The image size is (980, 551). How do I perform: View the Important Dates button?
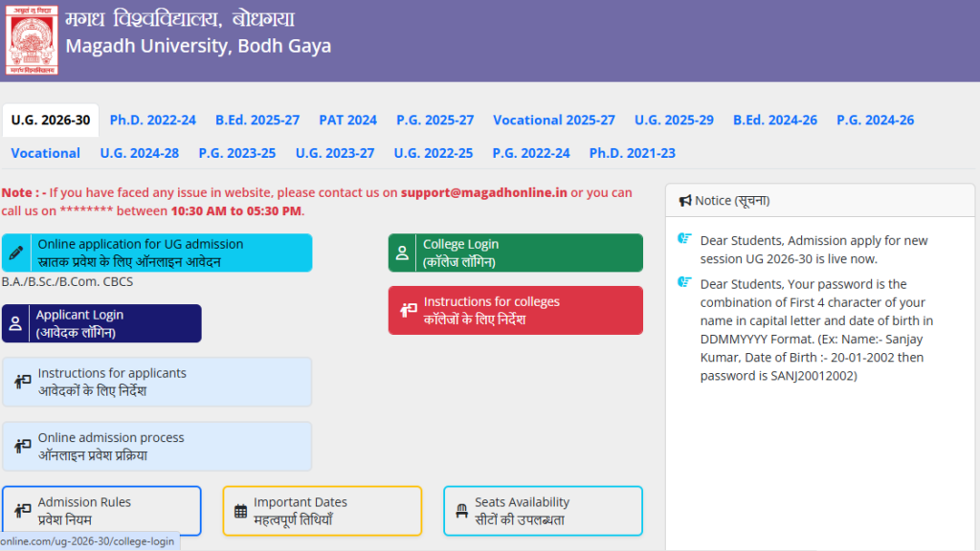pos(323,511)
